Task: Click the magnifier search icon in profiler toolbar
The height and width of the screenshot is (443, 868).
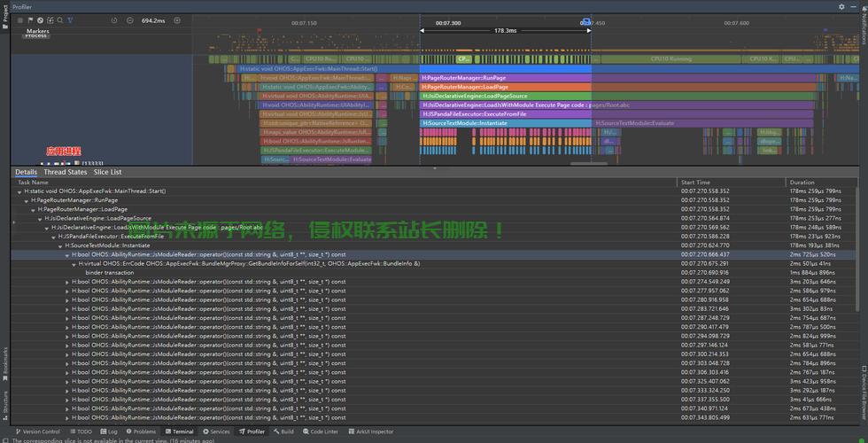Action: point(60,20)
